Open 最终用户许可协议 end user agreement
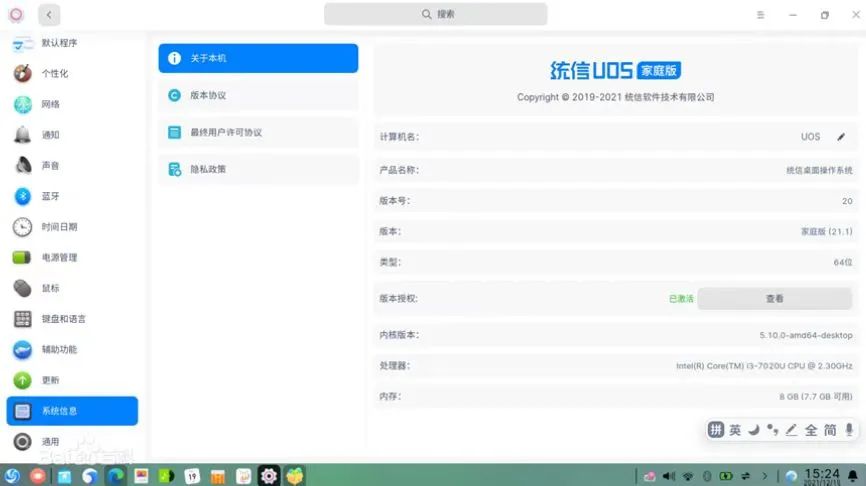 (x=258, y=133)
